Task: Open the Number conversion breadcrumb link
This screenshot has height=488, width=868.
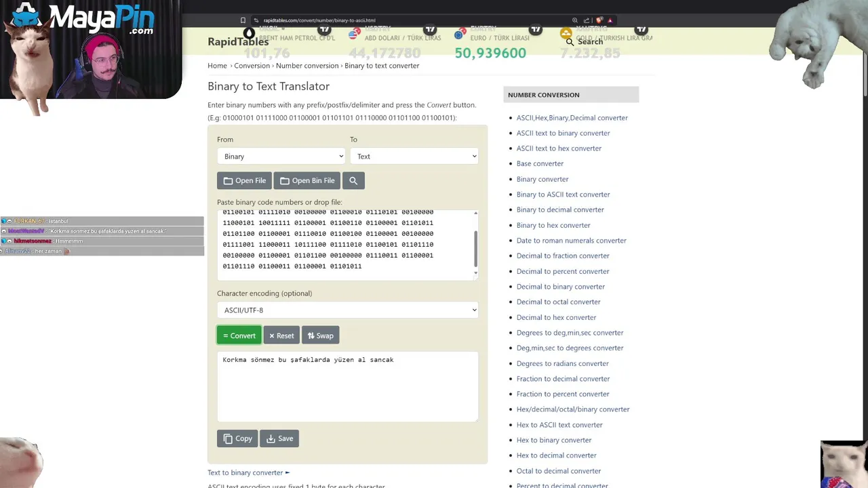Action: [x=307, y=66]
